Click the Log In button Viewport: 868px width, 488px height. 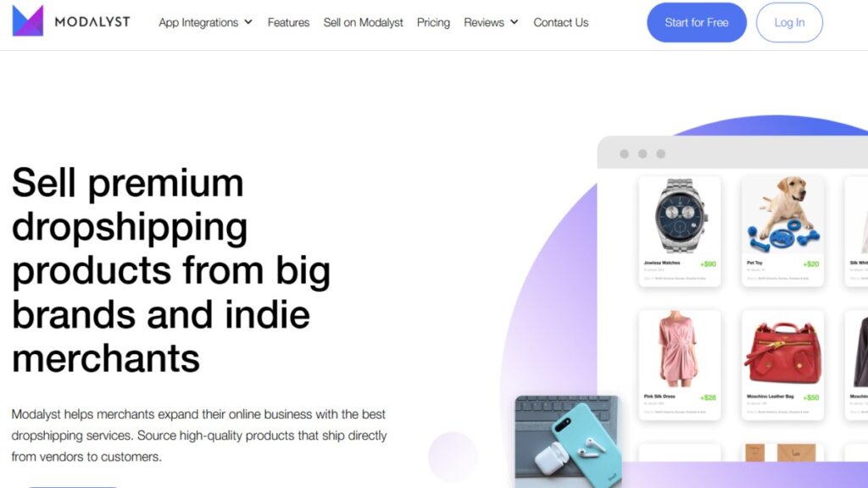pos(789,23)
